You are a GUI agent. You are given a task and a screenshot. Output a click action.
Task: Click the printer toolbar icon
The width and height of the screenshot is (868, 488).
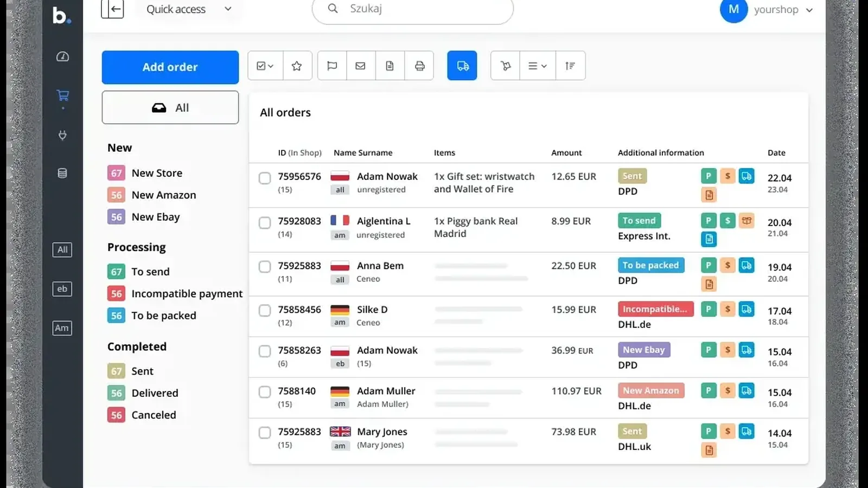pyautogui.click(x=419, y=66)
